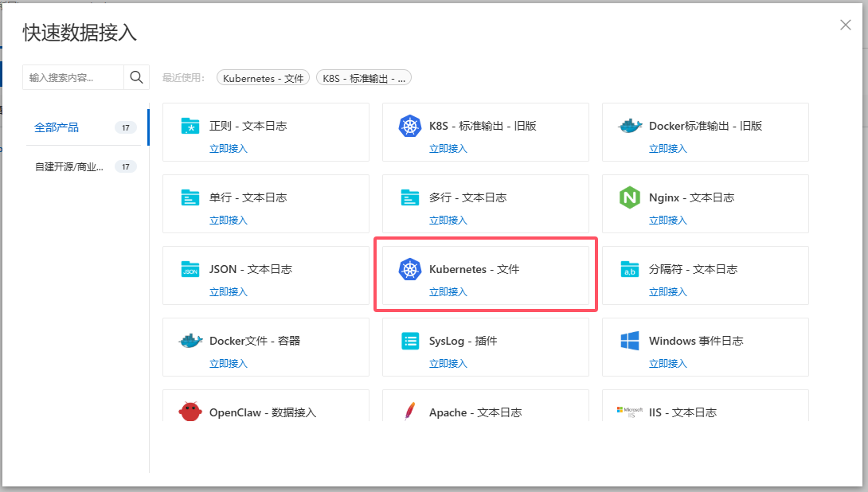Click the Docker标准输出 - 旧版 title
868x492 pixels.
[706, 126]
